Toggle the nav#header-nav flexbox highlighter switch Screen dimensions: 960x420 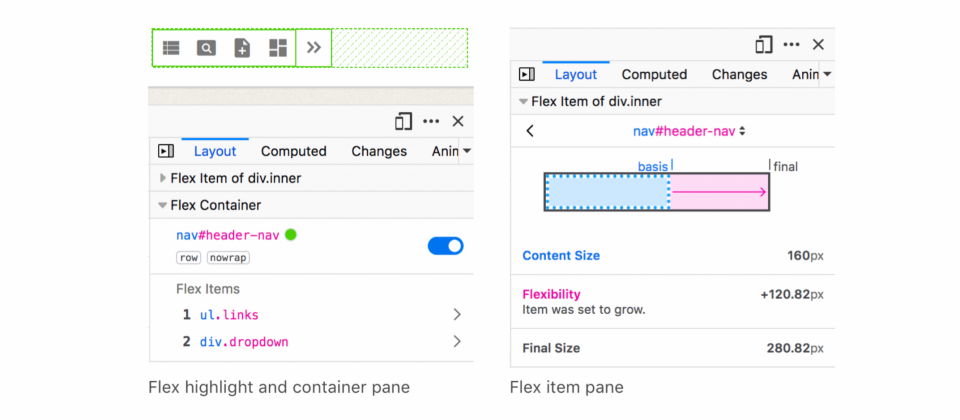pyautogui.click(x=445, y=246)
